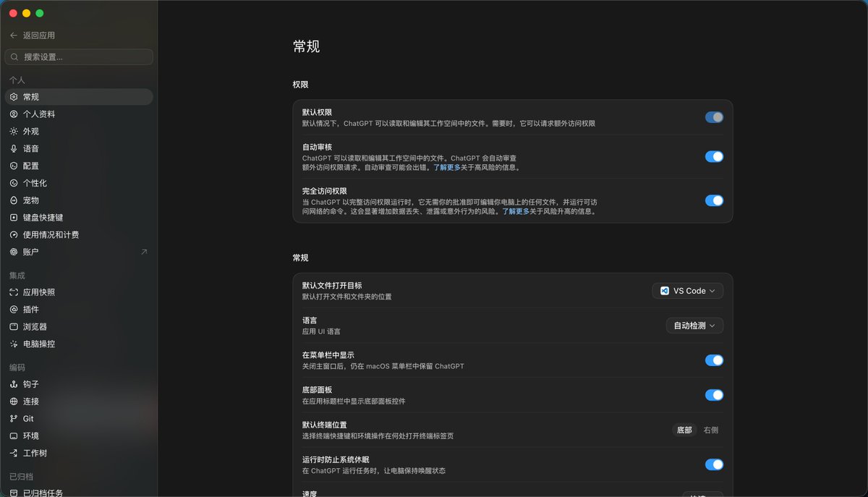Click the 语音 microphone icon
Screen dimensions: 868x497
tap(14, 149)
